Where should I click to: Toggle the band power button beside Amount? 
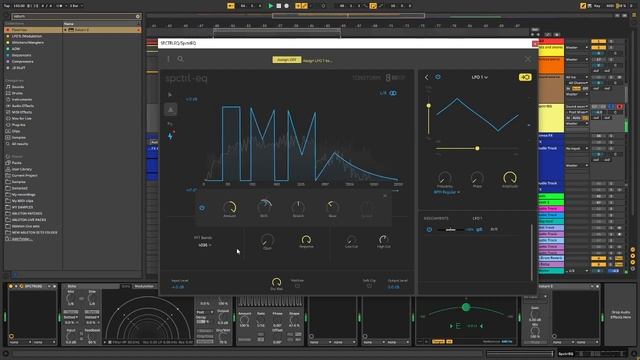point(202,208)
